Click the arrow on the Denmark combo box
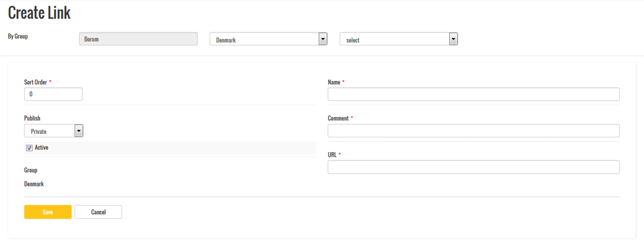The height and width of the screenshot is (247, 644). coord(323,39)
